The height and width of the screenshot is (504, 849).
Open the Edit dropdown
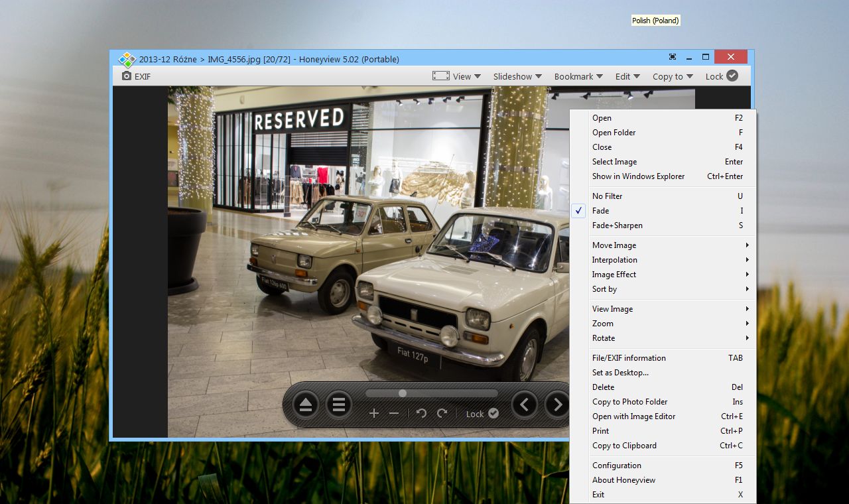627,76
